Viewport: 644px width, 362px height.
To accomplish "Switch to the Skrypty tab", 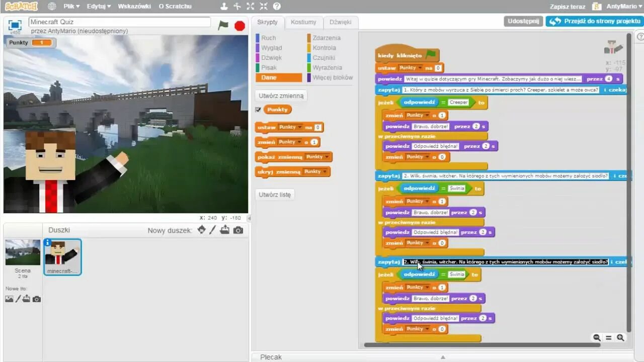I will (x=267, y=22).
